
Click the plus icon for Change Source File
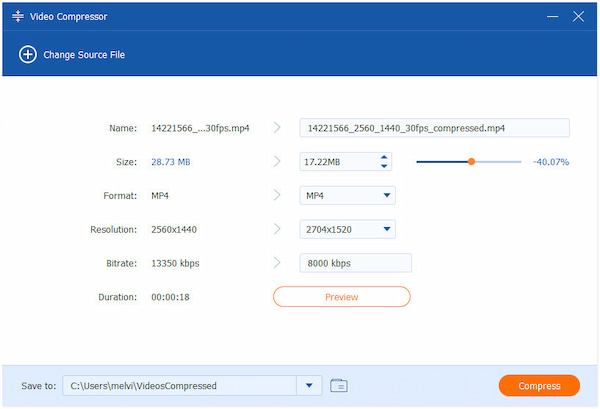28,54
